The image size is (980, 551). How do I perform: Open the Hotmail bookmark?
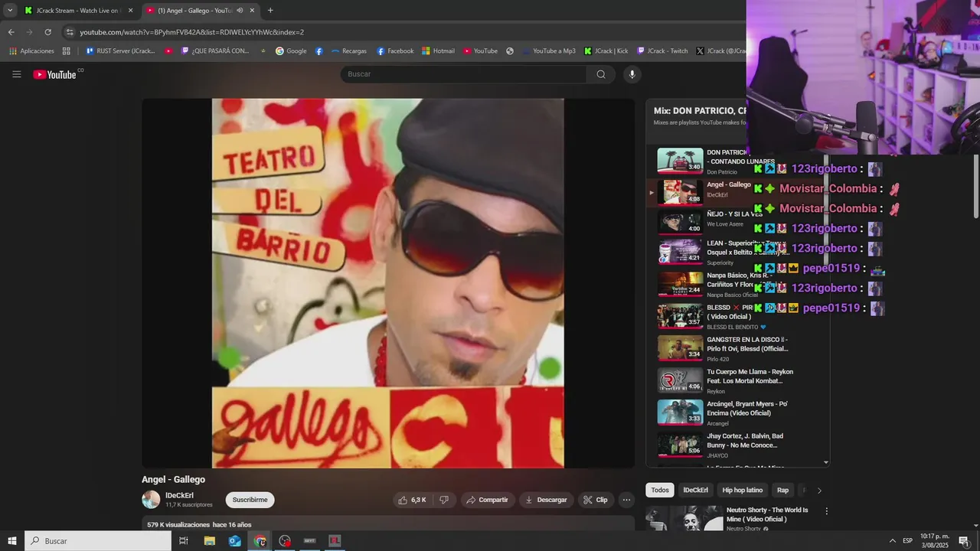[x=438, y=51]
